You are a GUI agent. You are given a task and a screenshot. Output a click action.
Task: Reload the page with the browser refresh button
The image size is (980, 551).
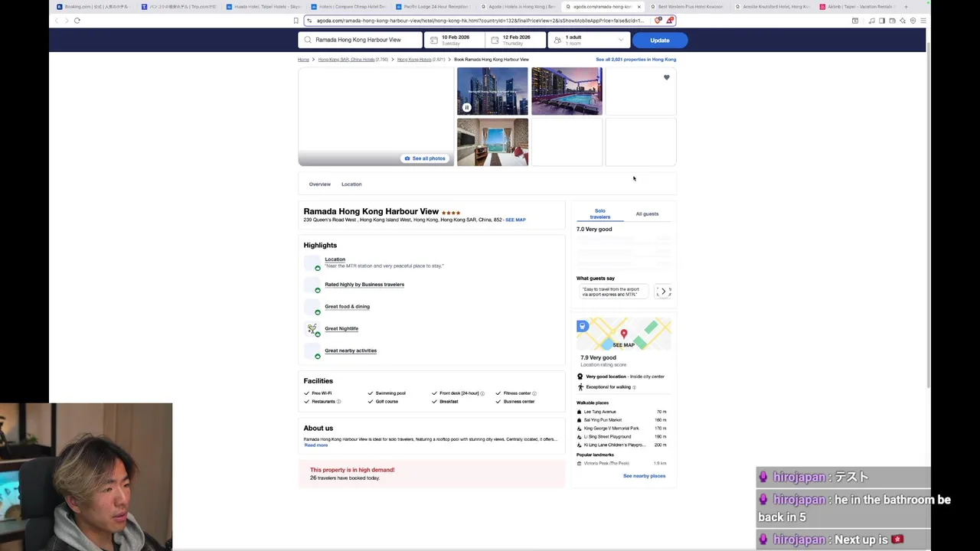click(x=77, y=21)
